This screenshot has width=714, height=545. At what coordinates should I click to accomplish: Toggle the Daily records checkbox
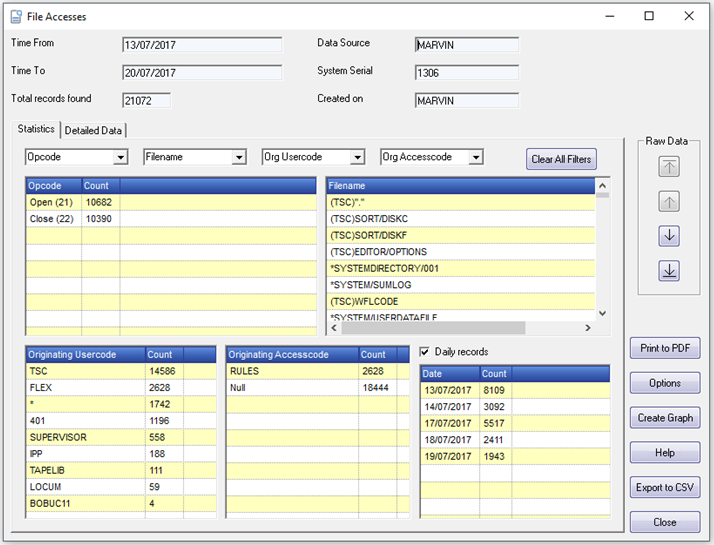424,352
